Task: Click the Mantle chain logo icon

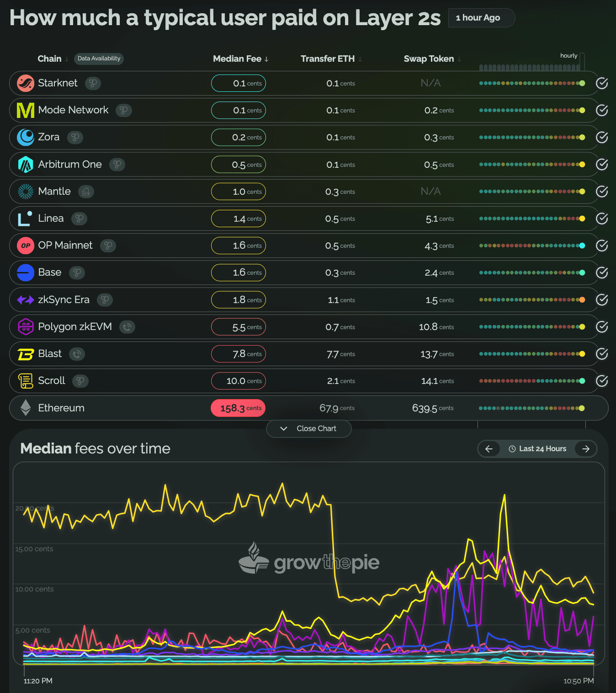Action: (26, 192)
